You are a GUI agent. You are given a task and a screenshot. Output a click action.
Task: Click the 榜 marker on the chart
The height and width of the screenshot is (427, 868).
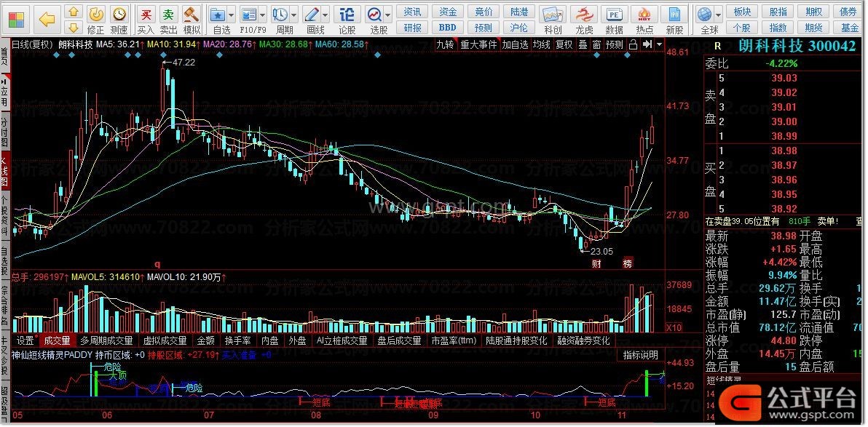627,263
